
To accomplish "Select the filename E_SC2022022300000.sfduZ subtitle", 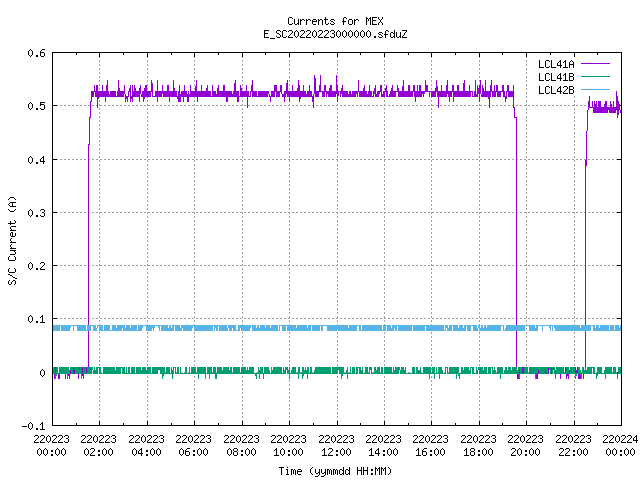I will [x=335, y=34].
